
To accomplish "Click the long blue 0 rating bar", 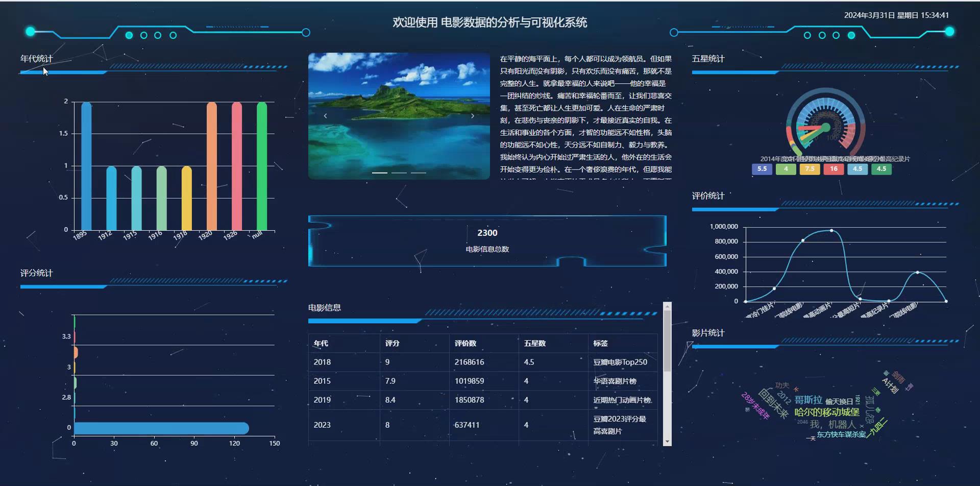I will pyautogui.click(x=161, y=428).
